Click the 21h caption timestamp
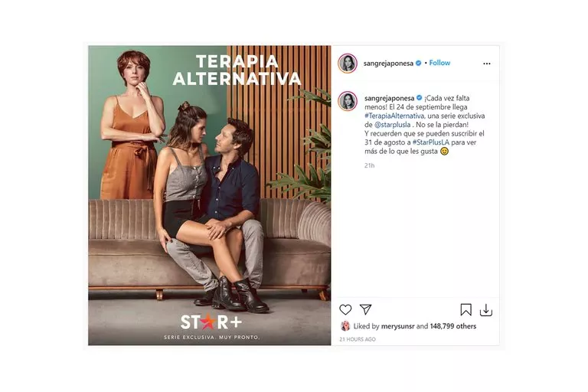Viewport: 588px width, 392px height. [x=369, y=165]
